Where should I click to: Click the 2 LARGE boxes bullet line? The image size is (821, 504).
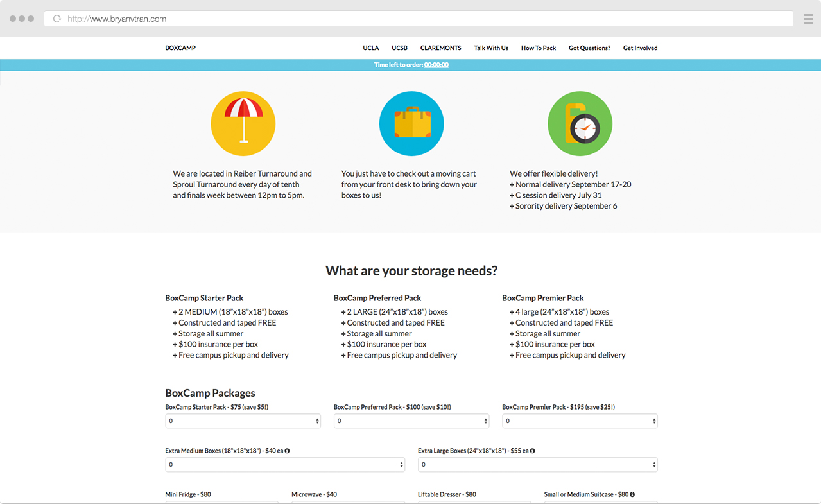click(x=395, y=312)
